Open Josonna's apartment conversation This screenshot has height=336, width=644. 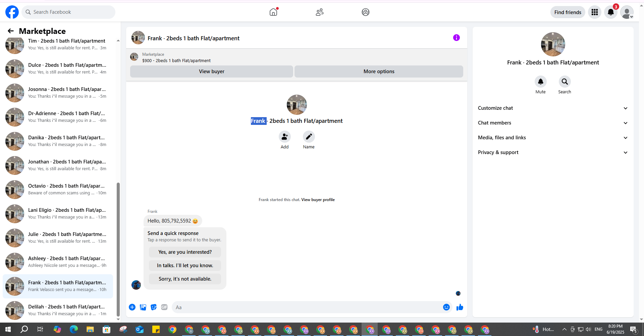pos(58,93)
